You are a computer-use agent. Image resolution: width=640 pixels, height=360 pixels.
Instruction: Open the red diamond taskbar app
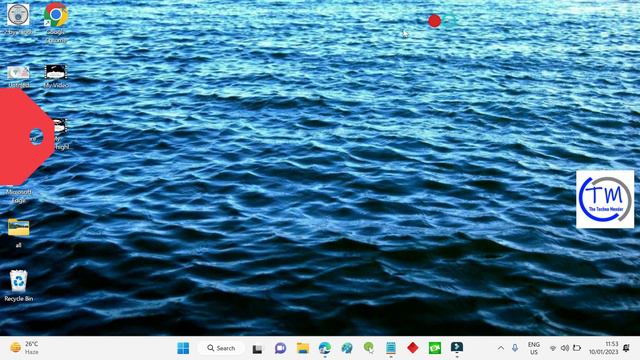click(413, 348)
